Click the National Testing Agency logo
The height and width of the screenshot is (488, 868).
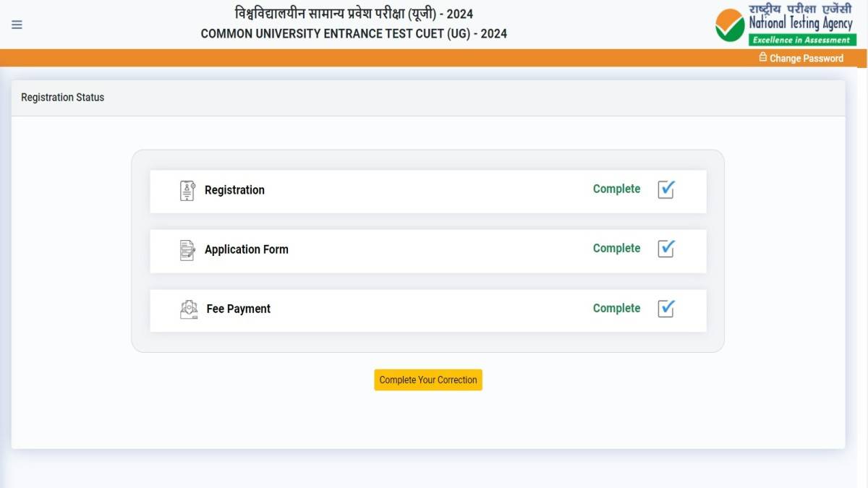785,25
